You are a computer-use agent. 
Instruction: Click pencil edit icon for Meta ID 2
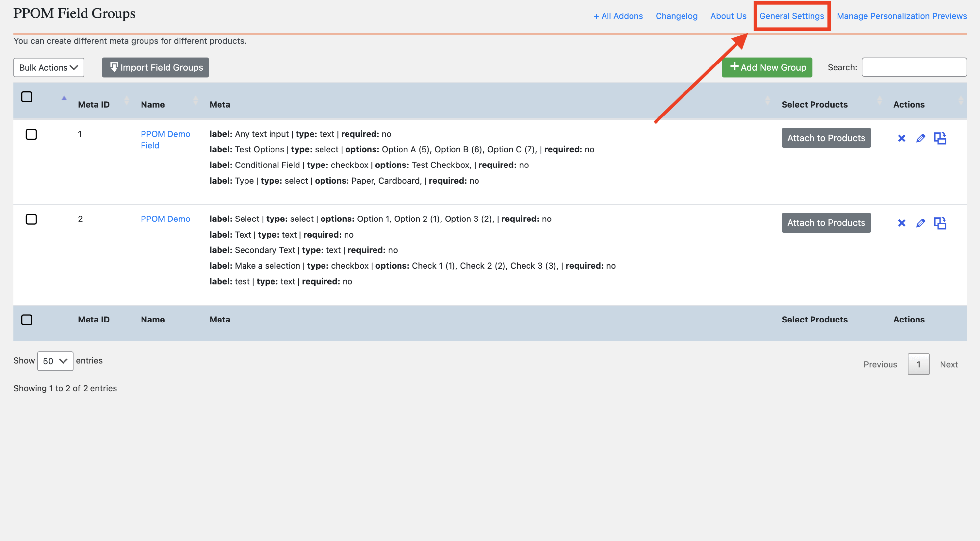pos(920,223)
